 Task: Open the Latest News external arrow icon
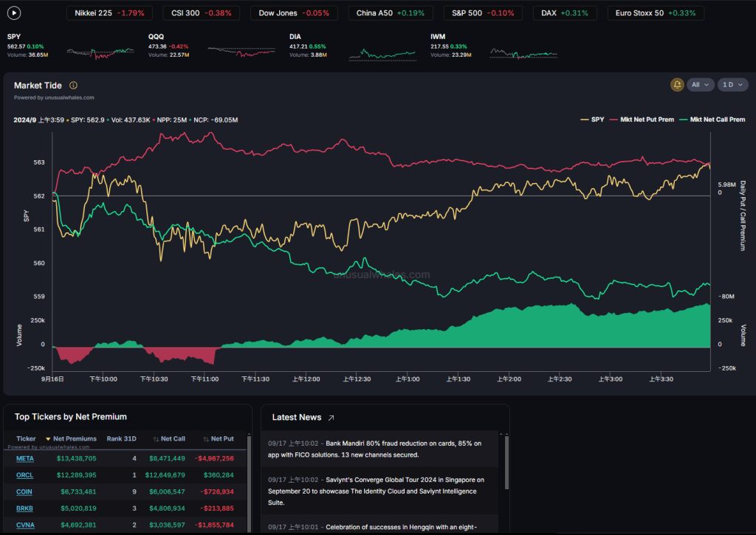point(331,418)
